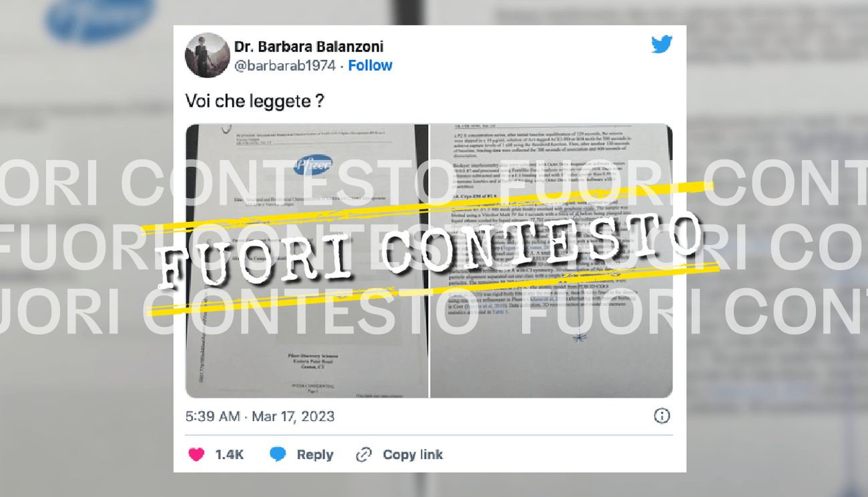
Task: Open the Dr. Barbara Balanzoni display name
Action: pos(308,47)
